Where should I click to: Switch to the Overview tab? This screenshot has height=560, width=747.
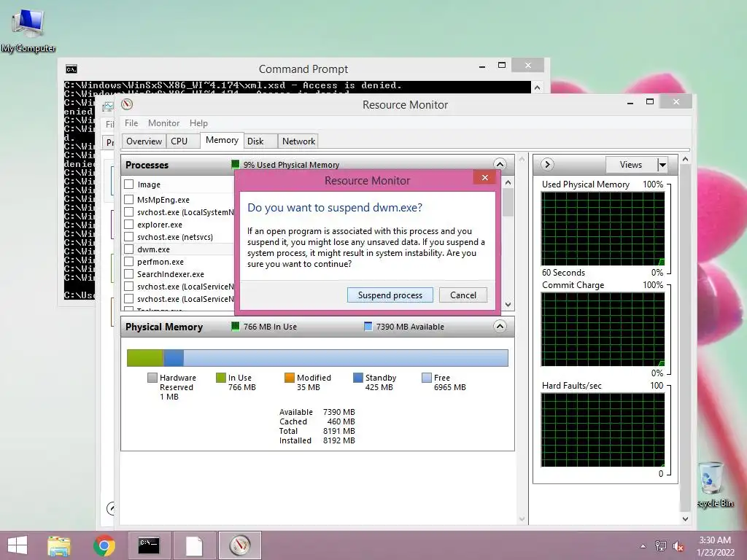point(144,141)
